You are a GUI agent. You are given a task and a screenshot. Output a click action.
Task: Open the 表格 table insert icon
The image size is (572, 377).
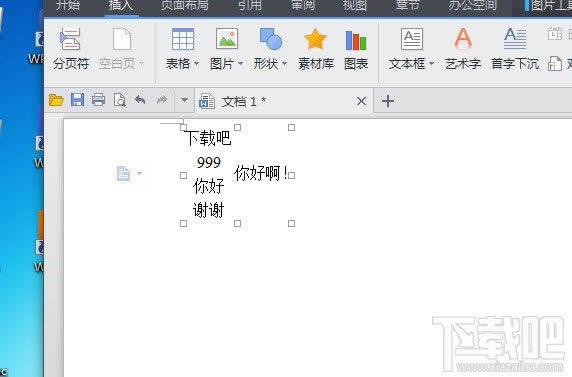point(183,39)
